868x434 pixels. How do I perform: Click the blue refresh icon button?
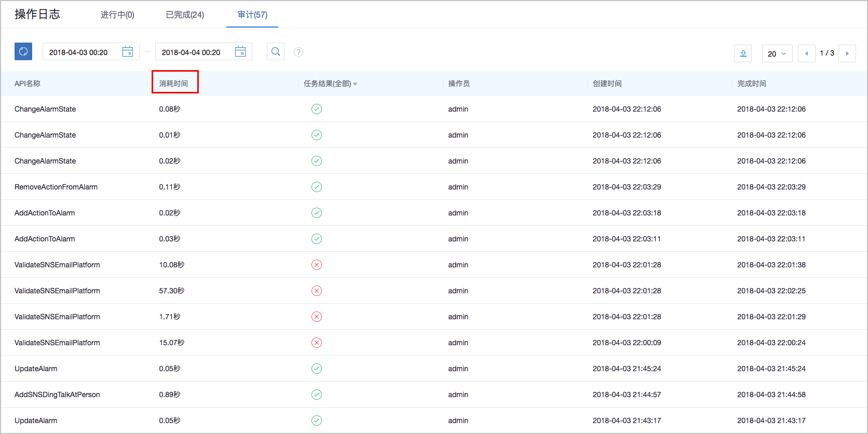pos(23,51)
